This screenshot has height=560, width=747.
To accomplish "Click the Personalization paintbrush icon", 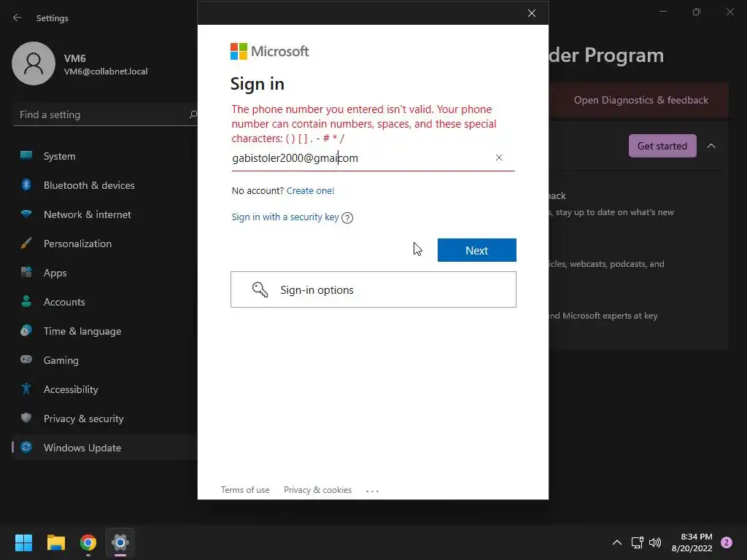I will pyautogui.click(x=26, y=244).
